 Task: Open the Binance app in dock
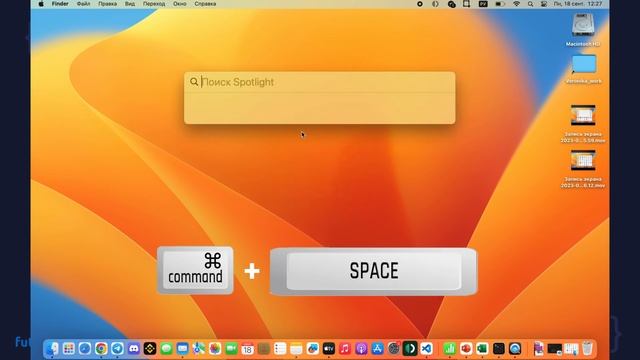click(150, 348)
